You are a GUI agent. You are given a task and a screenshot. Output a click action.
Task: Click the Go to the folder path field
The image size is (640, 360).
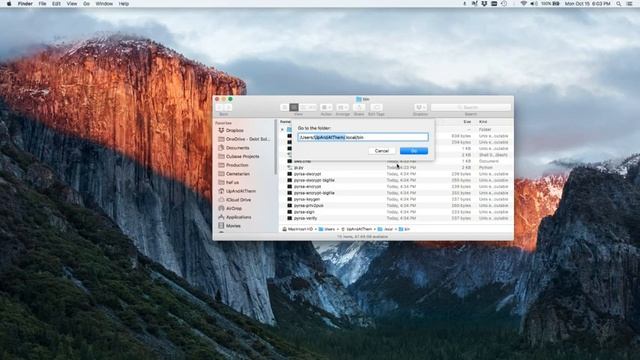click(x=363, y=137)
